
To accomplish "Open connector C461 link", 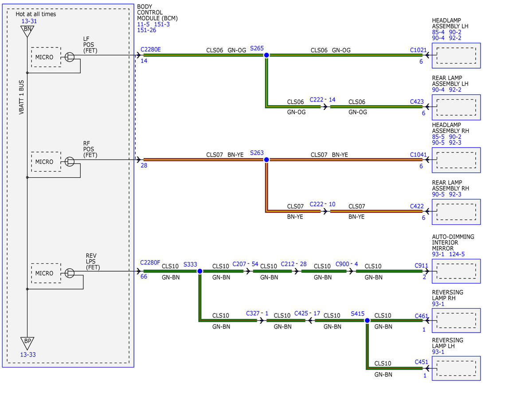I will pyautogui.click(x=422, y=316).
